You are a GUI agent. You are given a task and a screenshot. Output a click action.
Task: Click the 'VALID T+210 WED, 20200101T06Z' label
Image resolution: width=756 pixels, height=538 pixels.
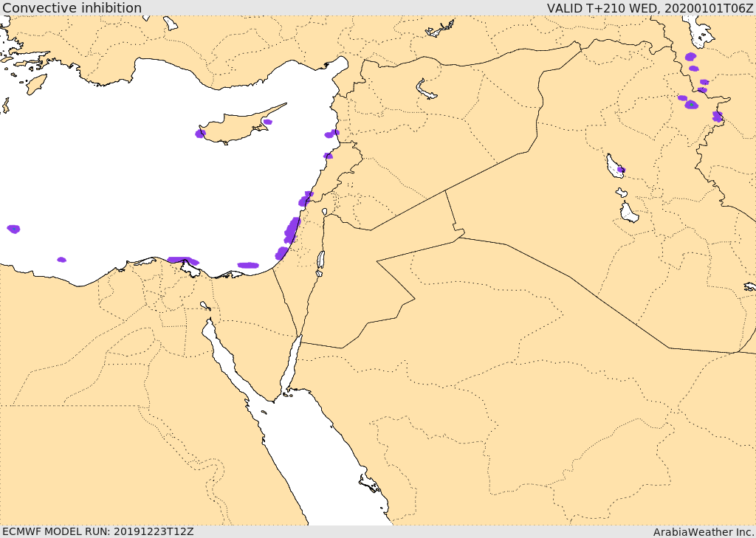pyautogui.click(x=650, y=7)
